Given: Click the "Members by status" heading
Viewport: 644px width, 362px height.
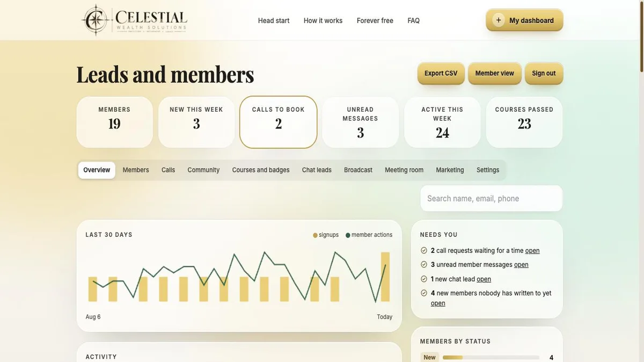Looking at the screenshot, I should coord(456,342).
